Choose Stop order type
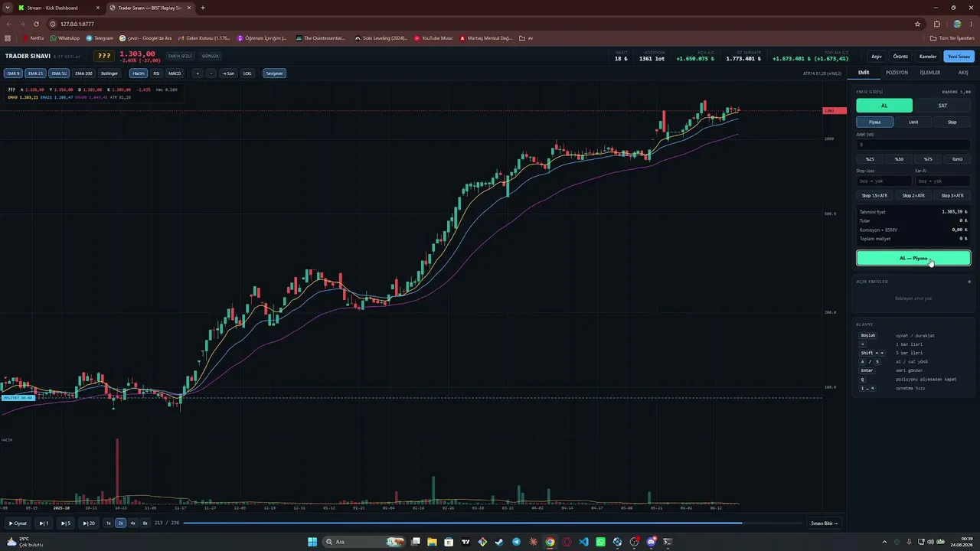980x551 pixels. pos(952,122)
